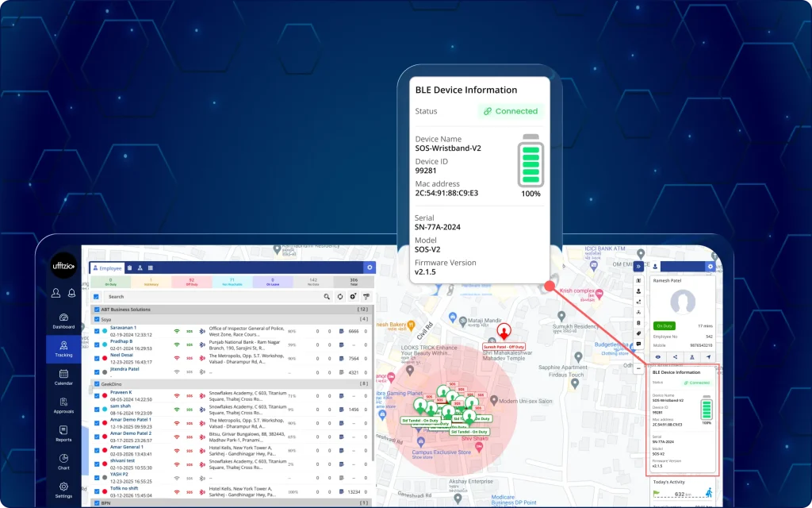Collapse the Soya group row count
812x508 pixels.
pos(364,319)
